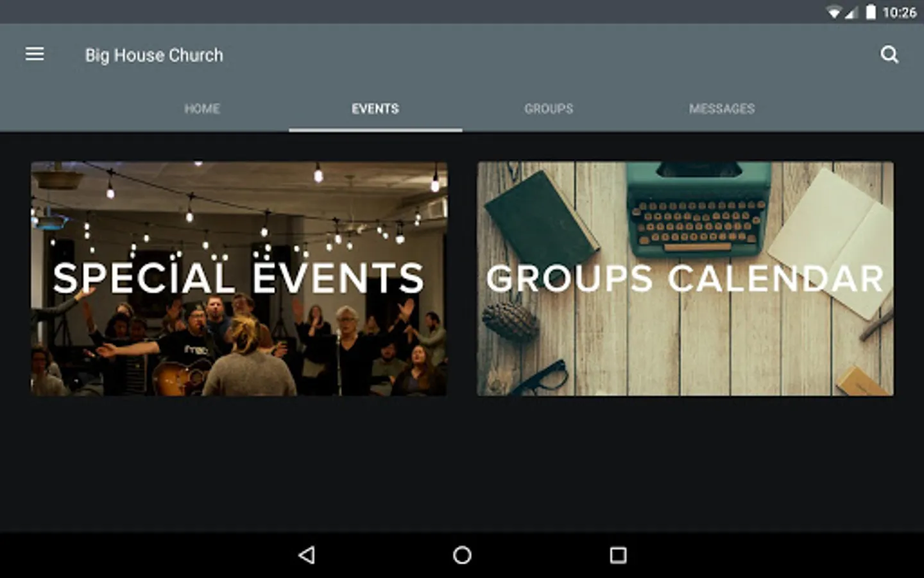Tap the Android home circle button

point(462,555)
